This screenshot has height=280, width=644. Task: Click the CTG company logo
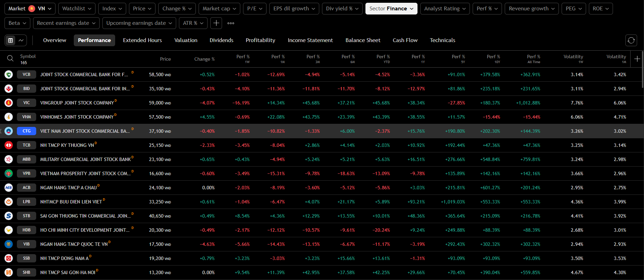point(9,131)
